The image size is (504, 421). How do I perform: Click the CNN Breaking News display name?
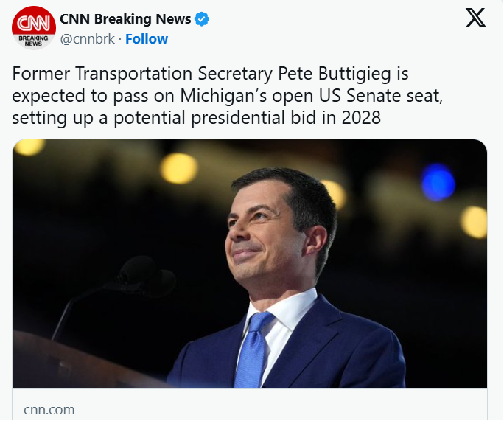click(x=125, y=19)
